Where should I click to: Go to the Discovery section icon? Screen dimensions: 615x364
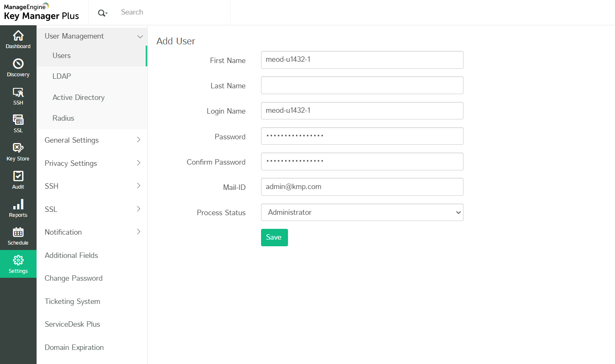point(18,64)
